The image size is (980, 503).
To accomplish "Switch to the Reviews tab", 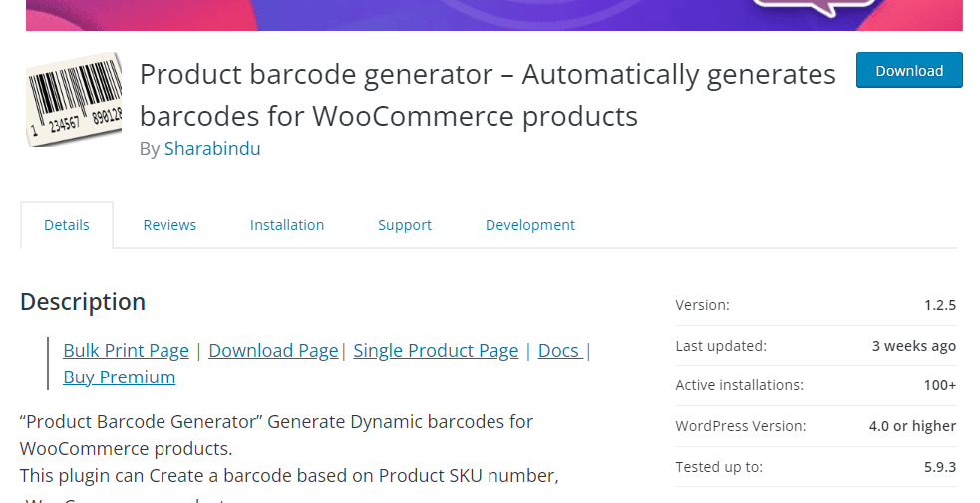I will click(x=169, y=225).
